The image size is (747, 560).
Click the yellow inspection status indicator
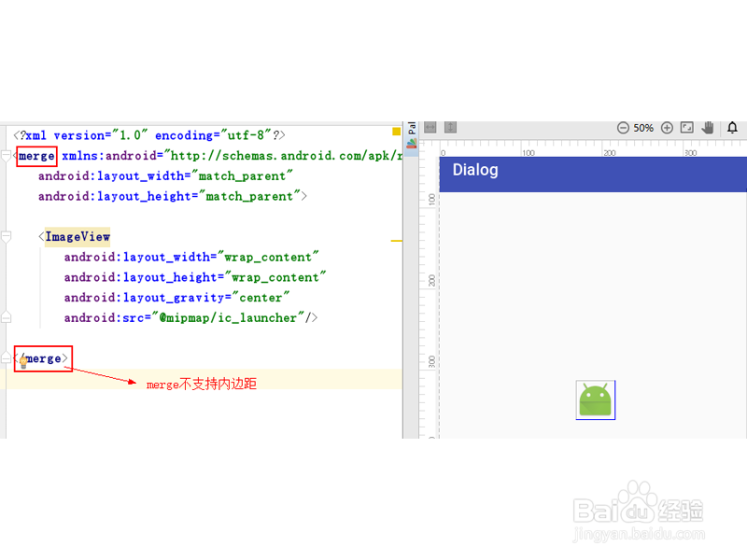tap(396, 132)
